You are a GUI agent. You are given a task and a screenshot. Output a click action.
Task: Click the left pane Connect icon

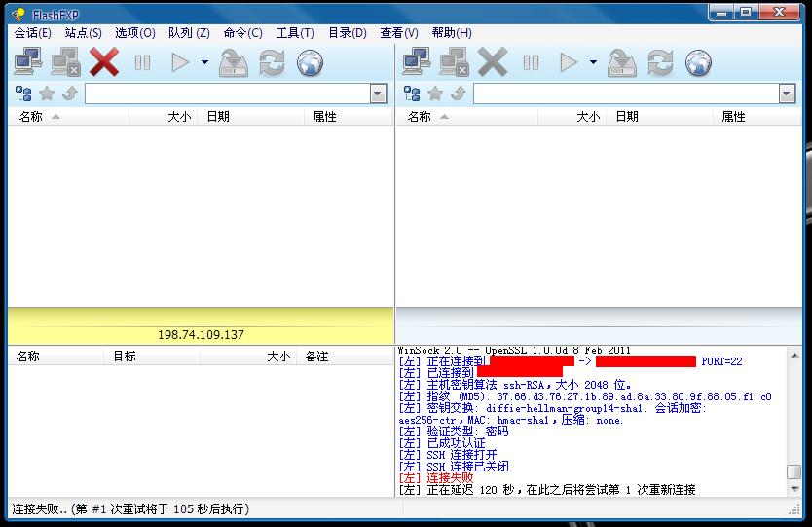click(x=27, y=62)
